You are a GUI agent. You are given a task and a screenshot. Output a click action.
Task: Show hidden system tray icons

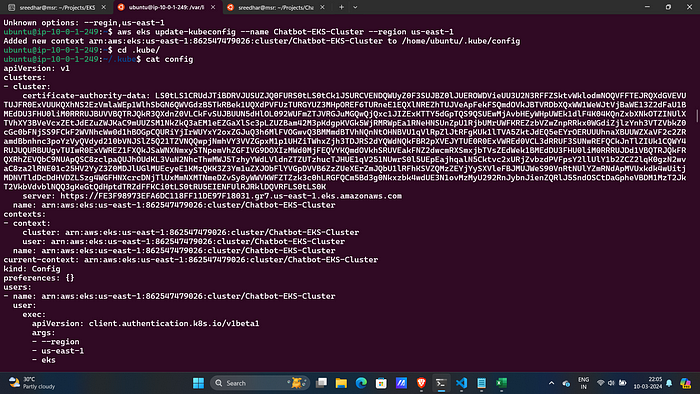551,383
